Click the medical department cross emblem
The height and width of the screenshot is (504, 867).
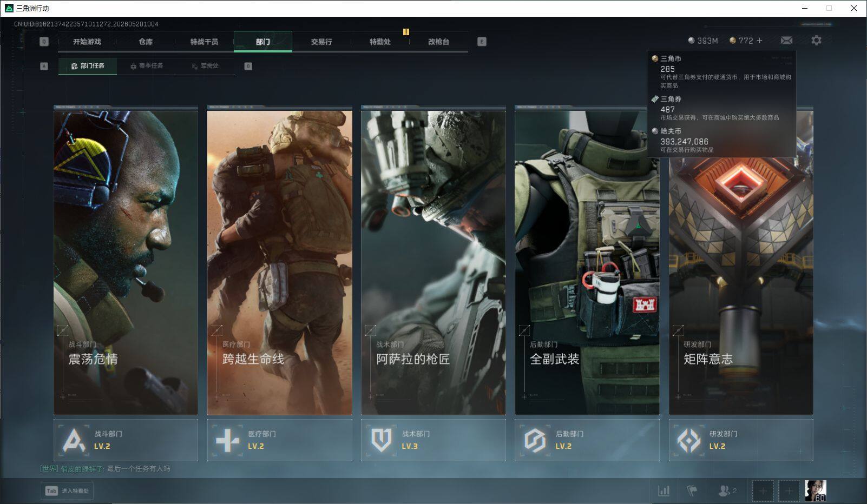pos(227,440)
